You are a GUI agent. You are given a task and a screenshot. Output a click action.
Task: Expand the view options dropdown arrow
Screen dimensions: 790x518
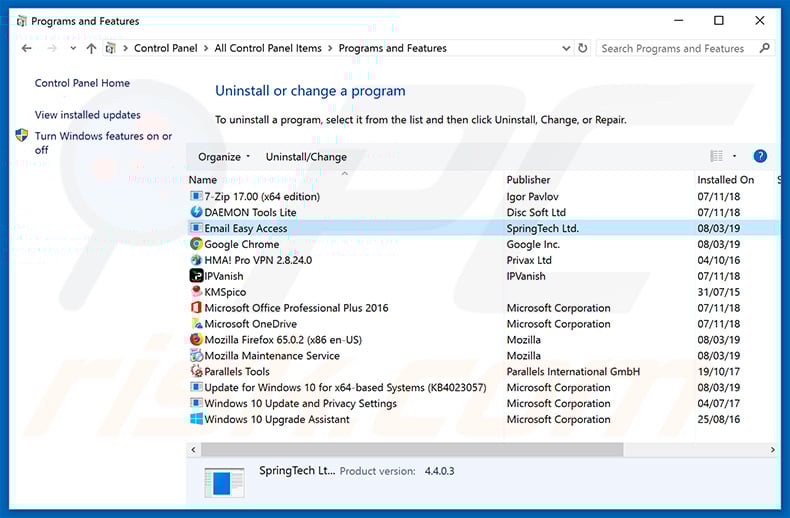[734, 156]
